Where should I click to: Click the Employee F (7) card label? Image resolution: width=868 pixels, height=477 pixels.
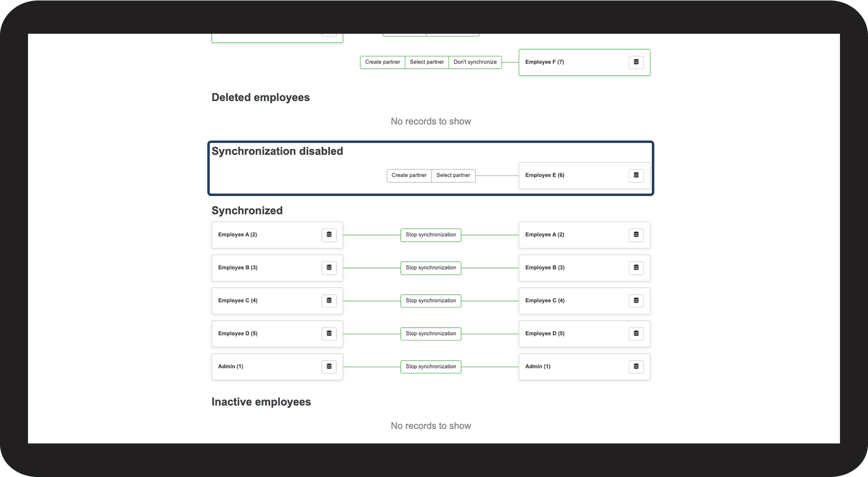545,62
